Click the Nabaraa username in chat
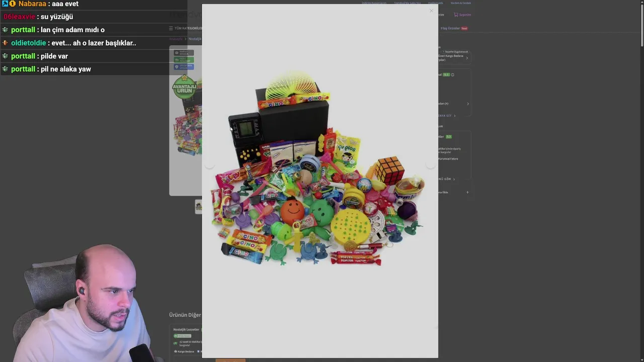Viewport: 644px width, 362px height. click(32, 4)
